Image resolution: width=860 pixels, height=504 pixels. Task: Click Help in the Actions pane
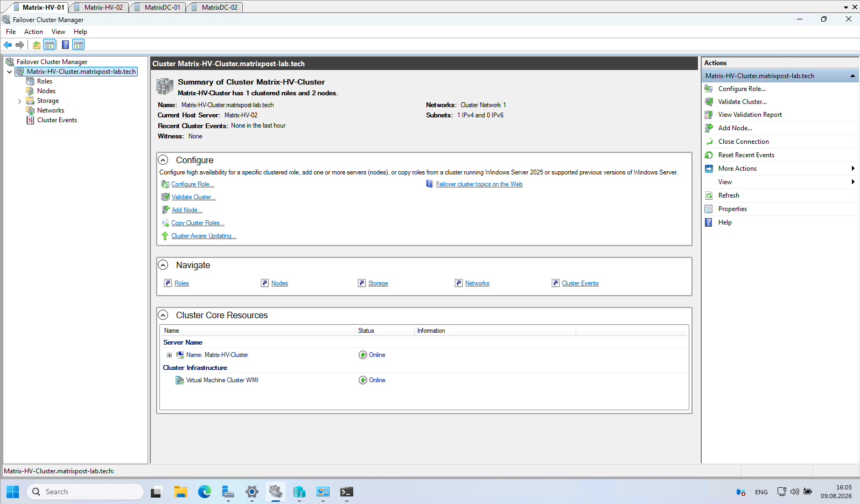coord(725,222)
